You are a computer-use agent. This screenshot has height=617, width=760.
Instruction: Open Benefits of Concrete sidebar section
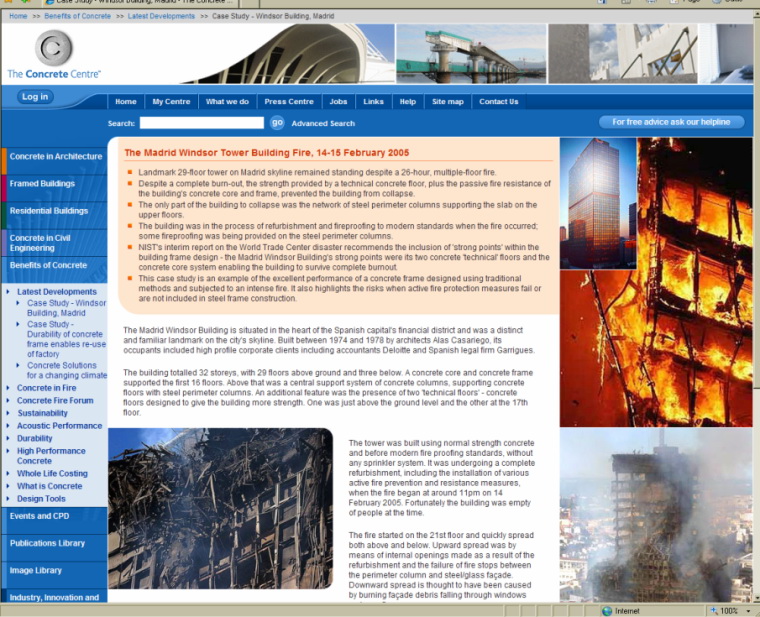[54, 269]
